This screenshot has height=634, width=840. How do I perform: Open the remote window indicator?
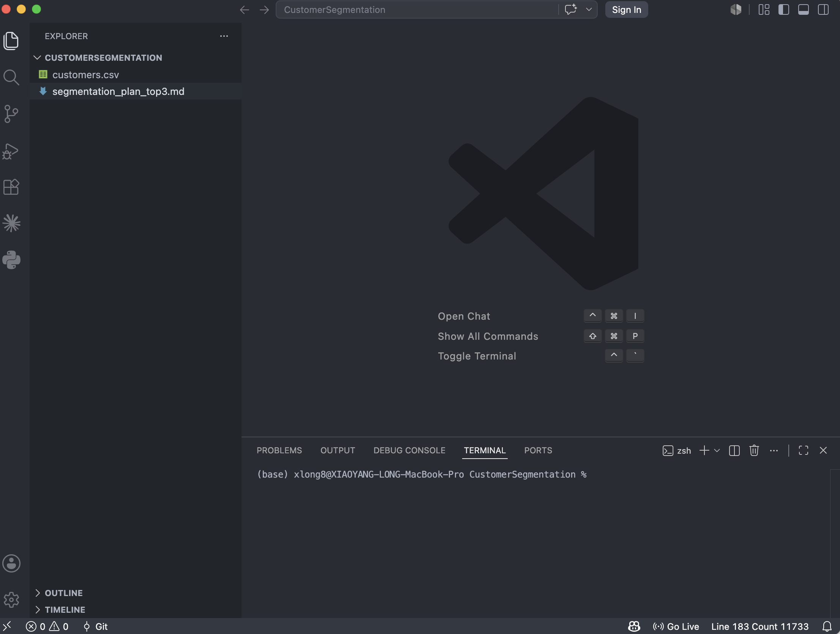point(7,626)
